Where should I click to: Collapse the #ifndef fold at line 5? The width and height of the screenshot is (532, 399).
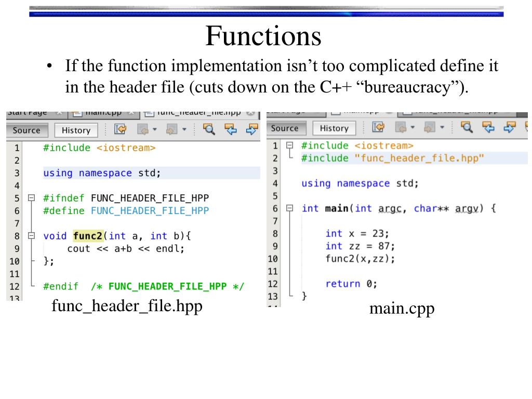tap(31, 198)
